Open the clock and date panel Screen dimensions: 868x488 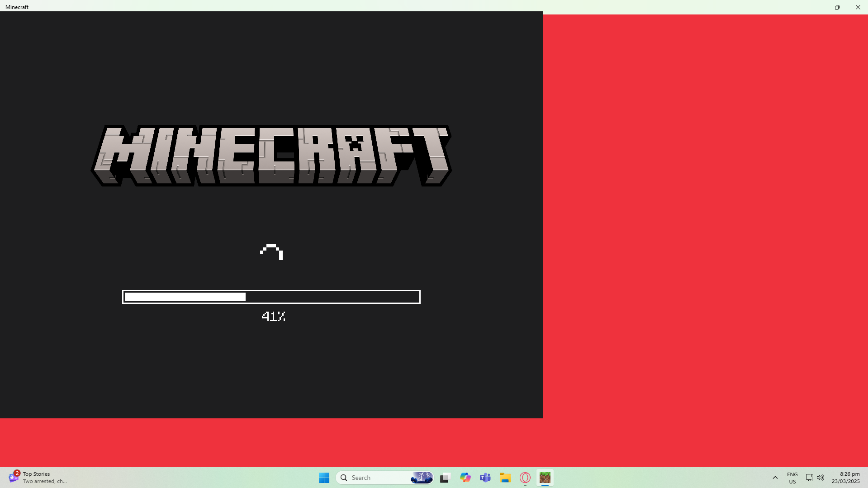[845, 478]
